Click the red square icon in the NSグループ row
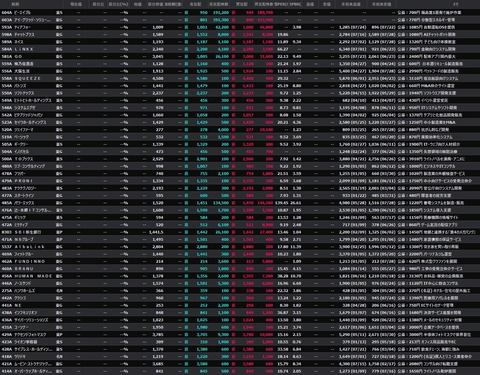This screenshot has width=480, height=375. [233, 240]
